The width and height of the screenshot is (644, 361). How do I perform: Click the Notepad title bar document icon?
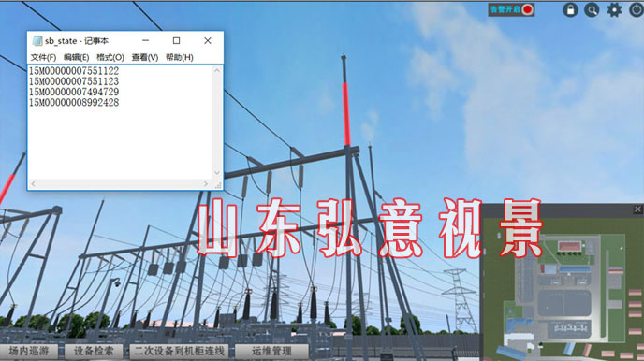37,40
